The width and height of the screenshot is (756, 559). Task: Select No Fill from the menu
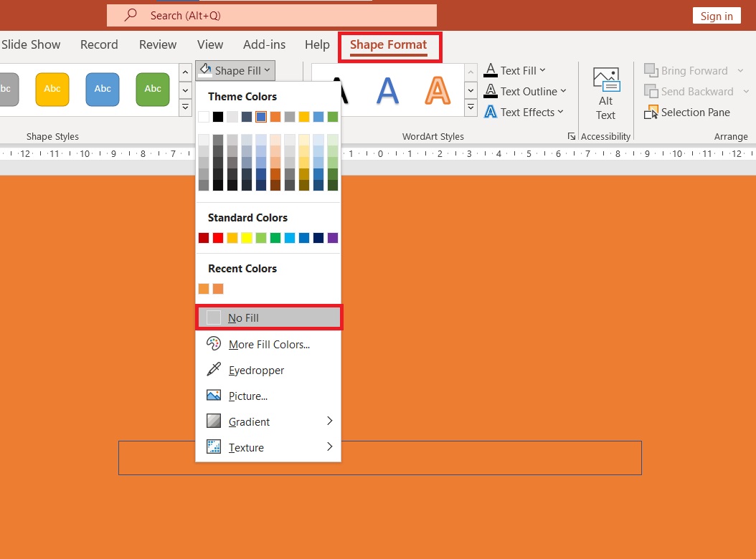[x=269, y=317]
